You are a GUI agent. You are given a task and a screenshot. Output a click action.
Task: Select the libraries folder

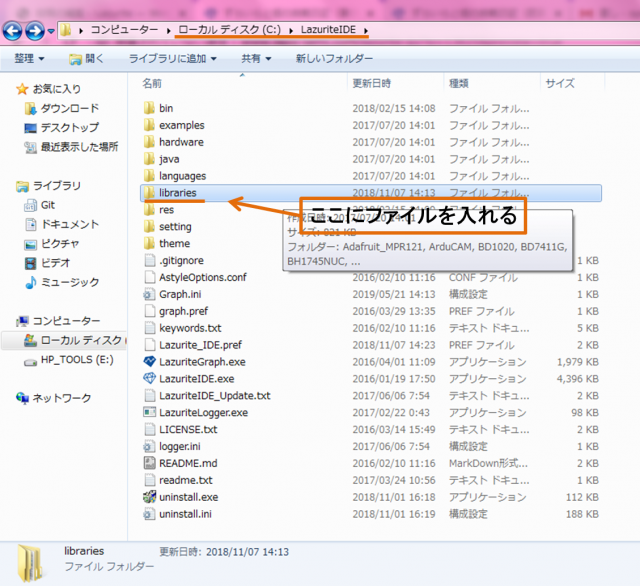[371, 193]
